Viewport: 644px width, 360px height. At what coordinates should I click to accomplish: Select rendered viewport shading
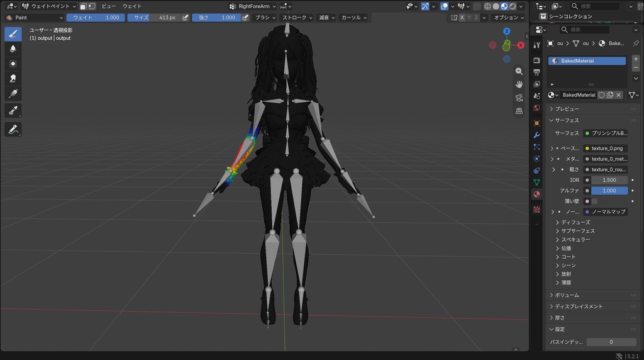[x=512, y=6]
